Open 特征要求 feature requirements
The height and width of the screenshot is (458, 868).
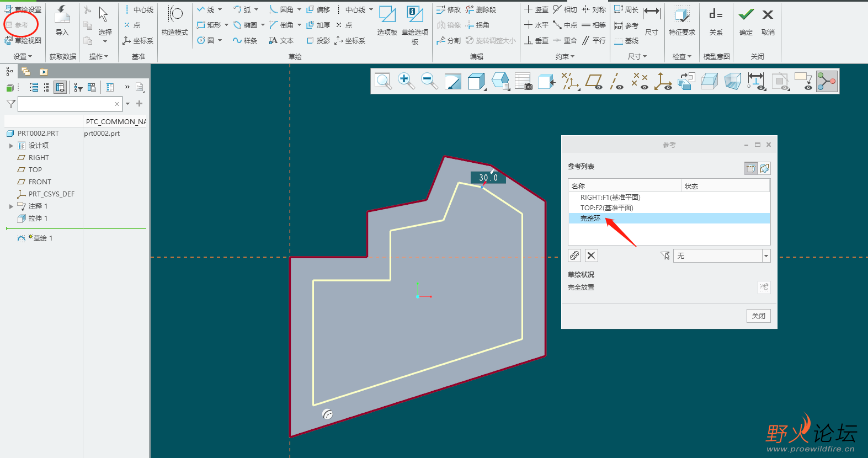682,21
